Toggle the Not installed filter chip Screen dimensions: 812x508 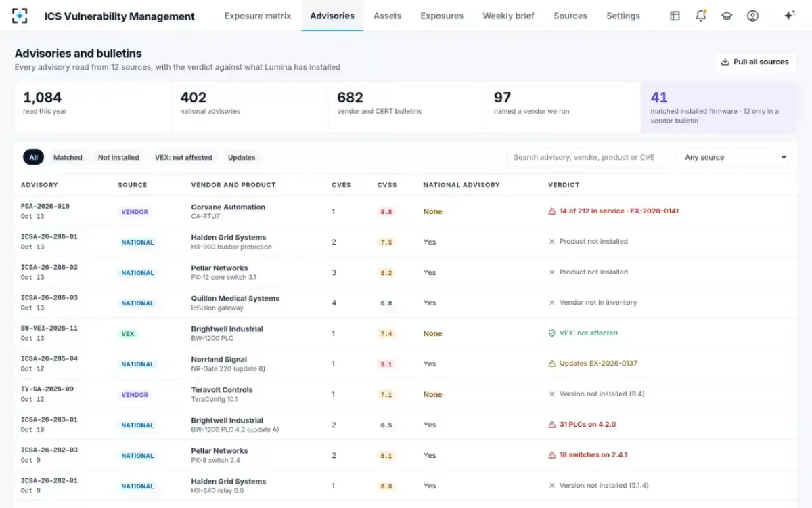click(x=118, y=157)
